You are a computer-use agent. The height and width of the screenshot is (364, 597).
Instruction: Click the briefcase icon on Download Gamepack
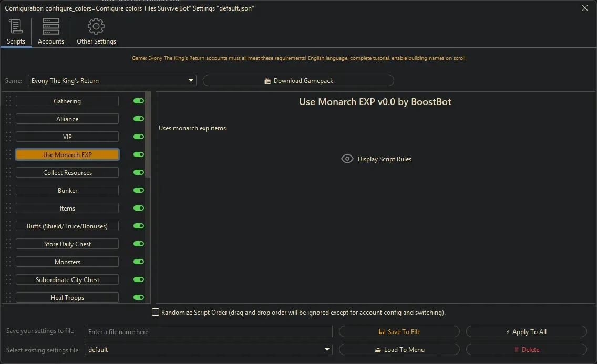267,80
